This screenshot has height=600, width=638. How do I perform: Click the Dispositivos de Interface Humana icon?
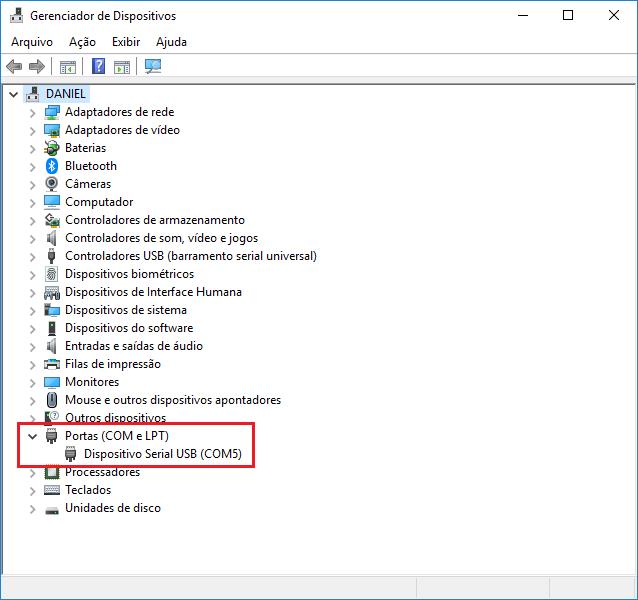(x=52, y=292)
